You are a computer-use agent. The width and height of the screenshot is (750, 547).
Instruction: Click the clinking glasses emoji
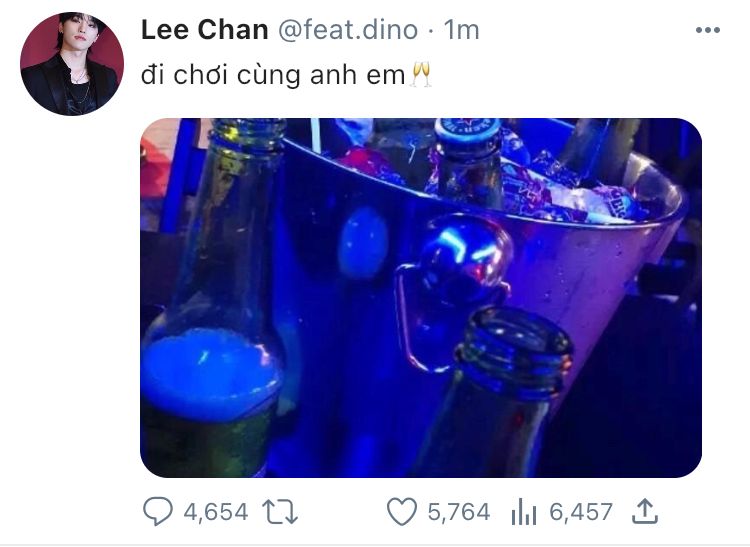click(421, 75)
